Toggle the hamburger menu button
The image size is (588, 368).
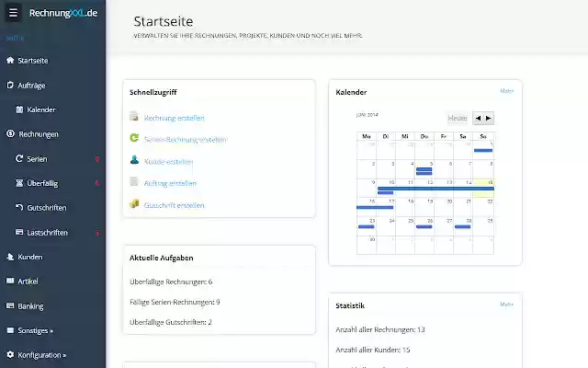[x=13, y=13]
